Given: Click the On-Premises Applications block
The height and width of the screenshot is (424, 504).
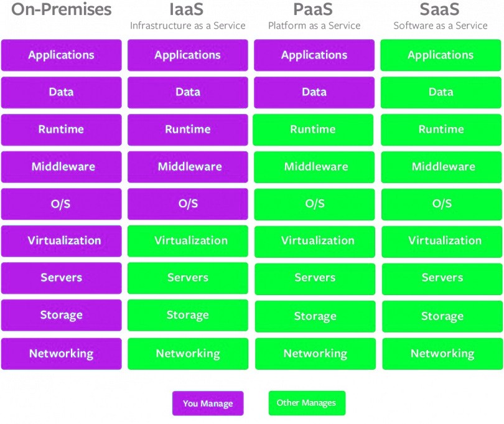Looking at the screenshot, I should [61, 55].
